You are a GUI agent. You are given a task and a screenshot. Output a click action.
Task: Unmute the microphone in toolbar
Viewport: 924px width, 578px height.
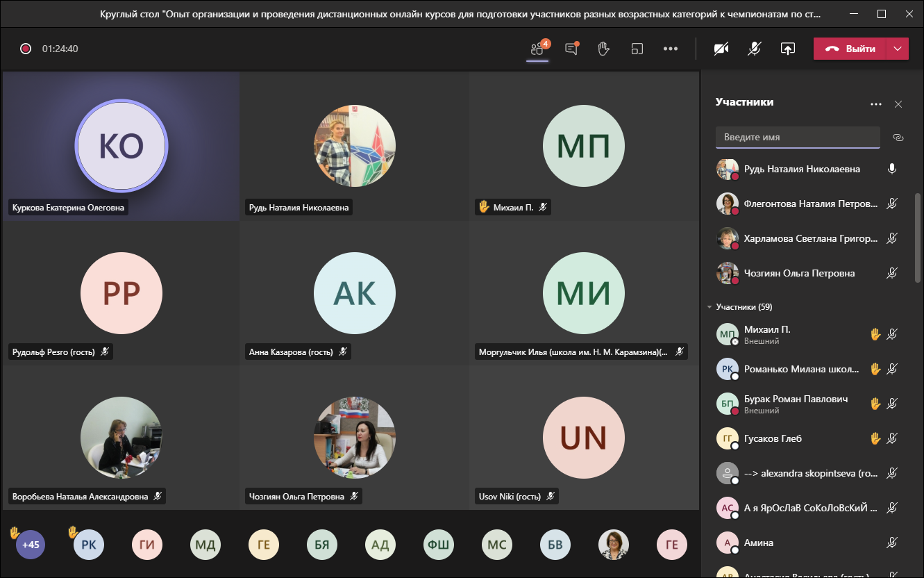point(754,49)
